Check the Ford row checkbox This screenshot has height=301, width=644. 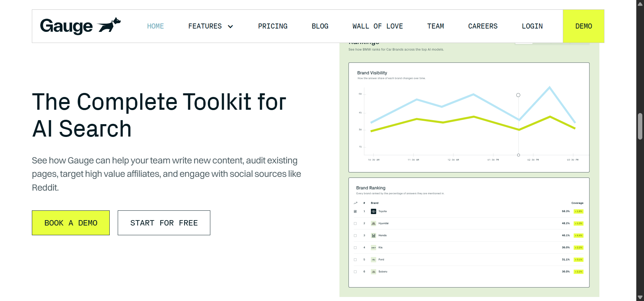(355, 260)
